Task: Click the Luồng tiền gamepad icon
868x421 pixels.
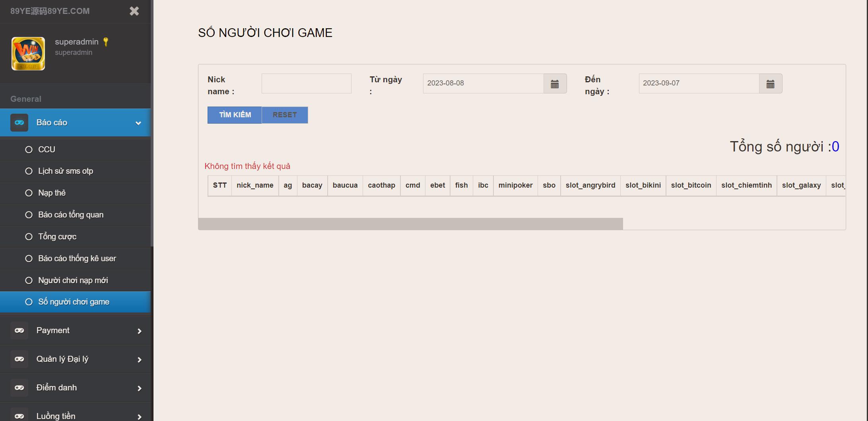Action: tap(19, 415)
